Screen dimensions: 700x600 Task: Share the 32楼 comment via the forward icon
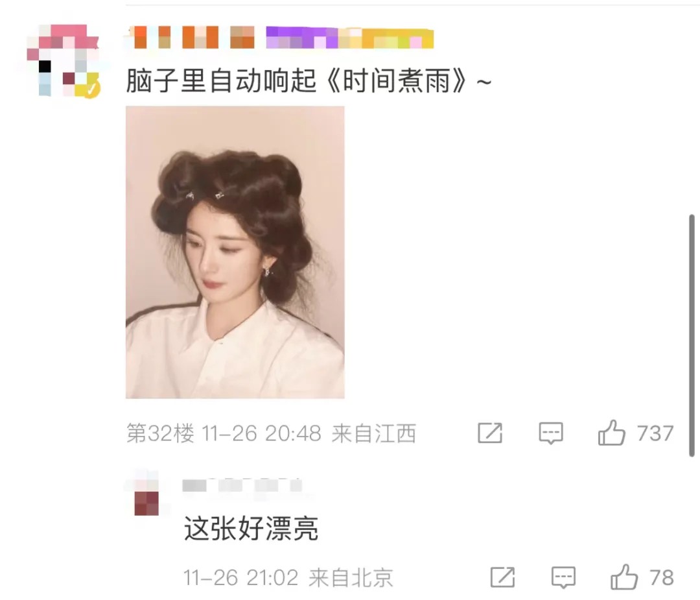[x=490, y=433]
